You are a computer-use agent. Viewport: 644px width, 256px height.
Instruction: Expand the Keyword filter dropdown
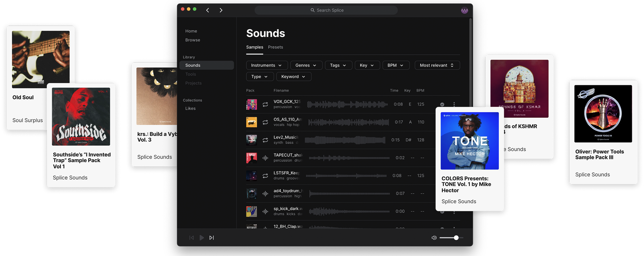tap(293, 76)
